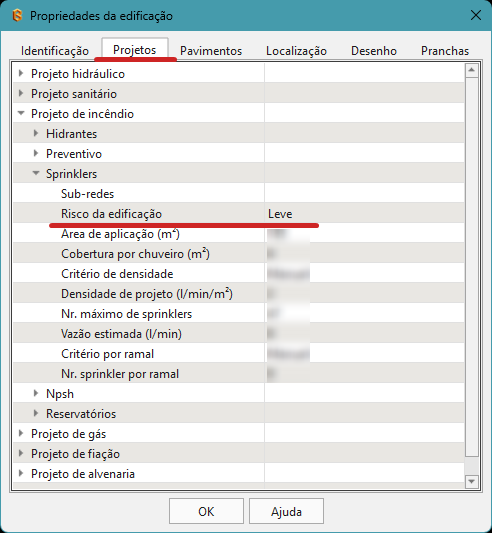Expand the Projeto de alvenaria node
This screenshot has height=533, width=492.
(21, 474)
